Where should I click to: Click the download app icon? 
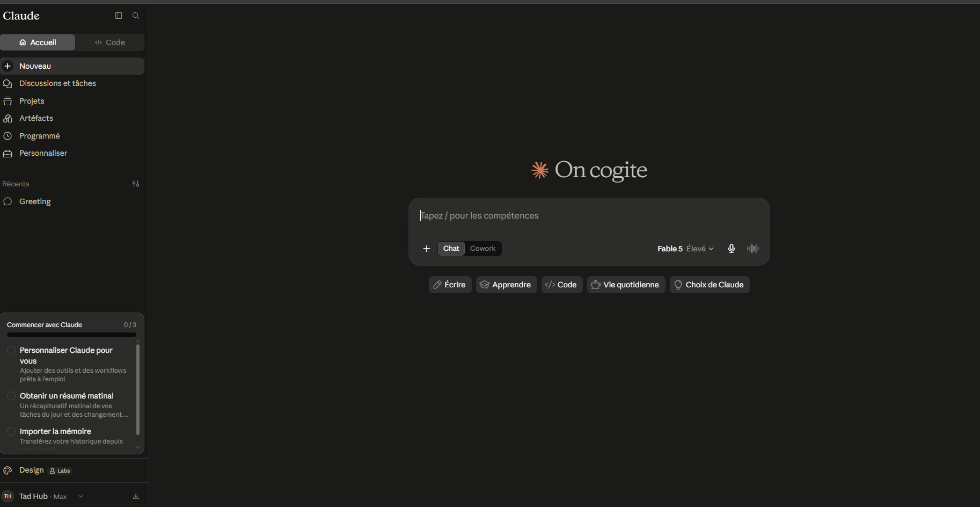(136, 496)
